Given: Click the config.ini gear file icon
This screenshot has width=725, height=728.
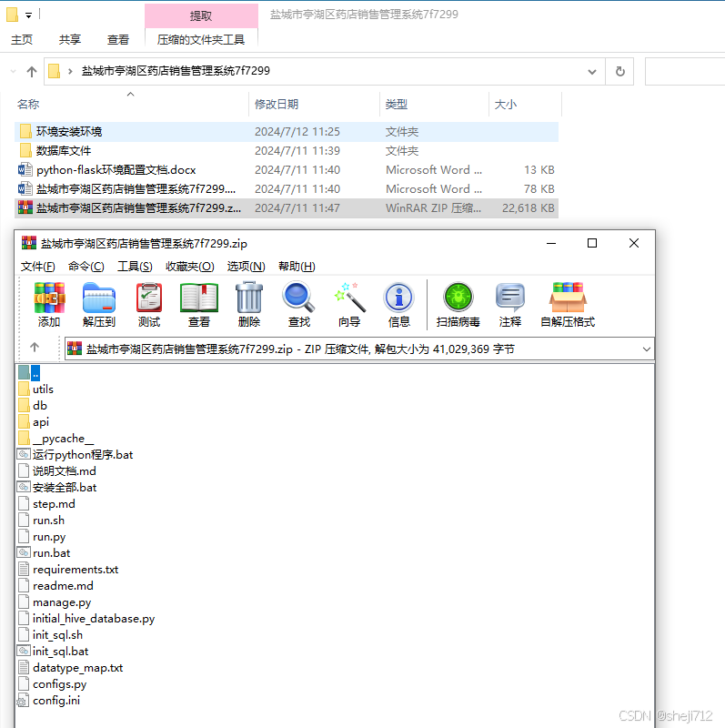Looking at the screenshot, I should click(x=25, y=701).
